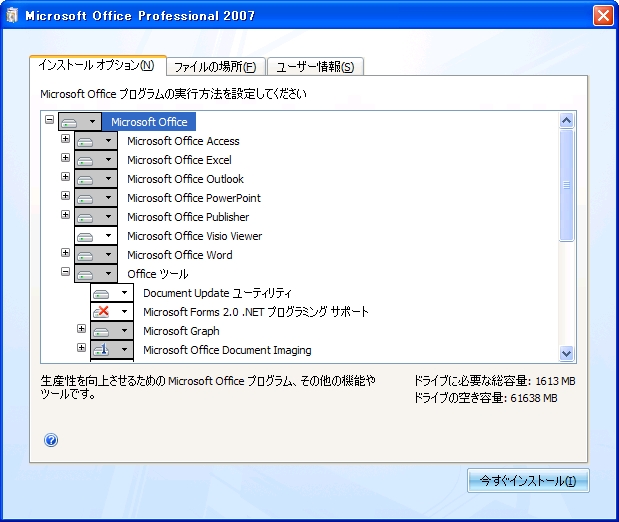Select the Microsoft Office Excel tree item label
619x522 pixels.
tap(179, 160)
